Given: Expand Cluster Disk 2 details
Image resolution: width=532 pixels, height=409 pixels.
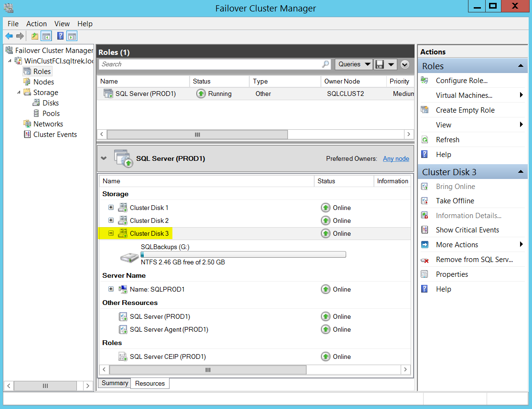Looking at the screenshot, I should click(x=111, y=220).
